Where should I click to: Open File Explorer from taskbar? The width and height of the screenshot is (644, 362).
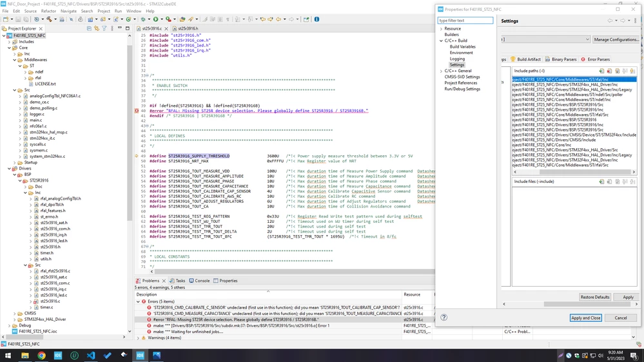[x=25, y=356]
